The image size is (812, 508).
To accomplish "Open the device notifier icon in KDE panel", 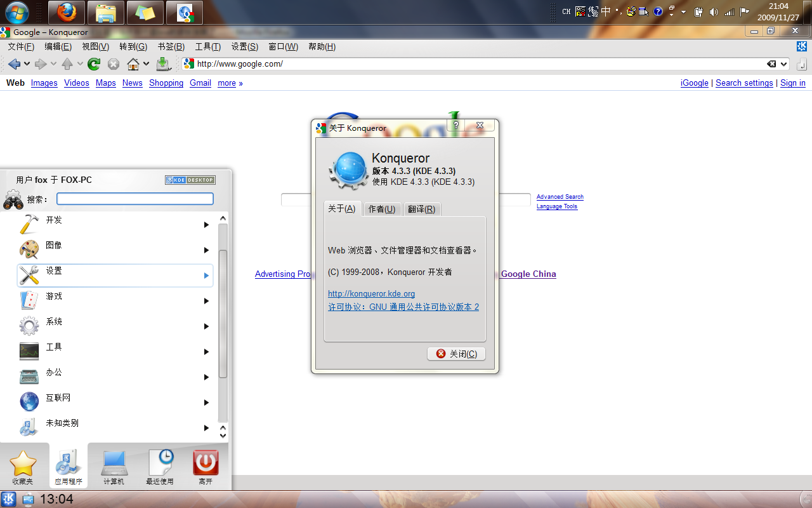I will tap(29, 499).
